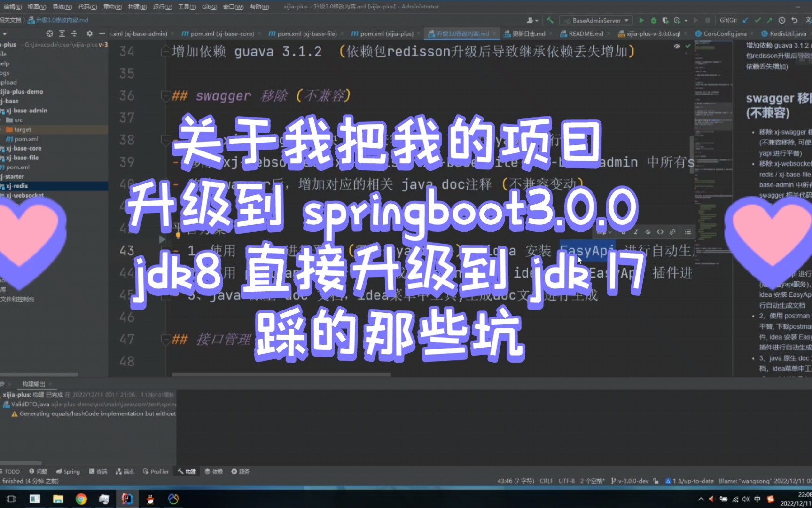The height and width of the screenshot is (508, 812).
Task: Hide the Project panel with the minus icon
Action: [101, 33]
